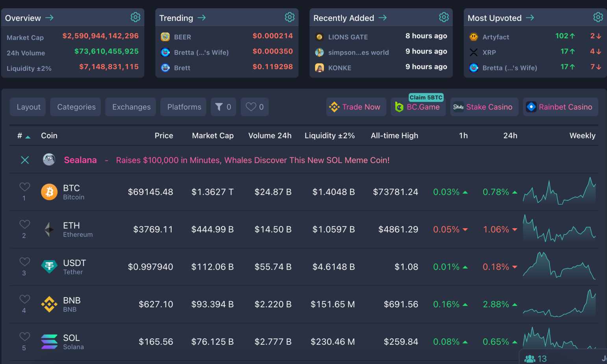Expand the Platforms dropdown

(x=183, y=107)
